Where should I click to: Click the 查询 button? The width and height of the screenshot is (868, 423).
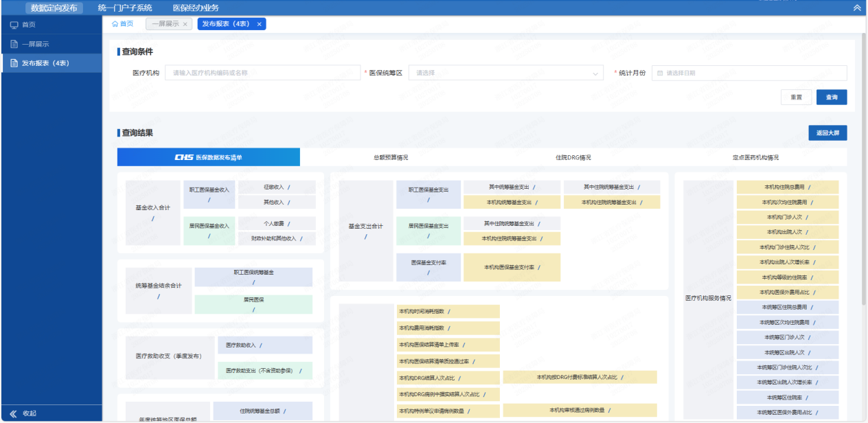pyautogui.click(x=832, y=98)
